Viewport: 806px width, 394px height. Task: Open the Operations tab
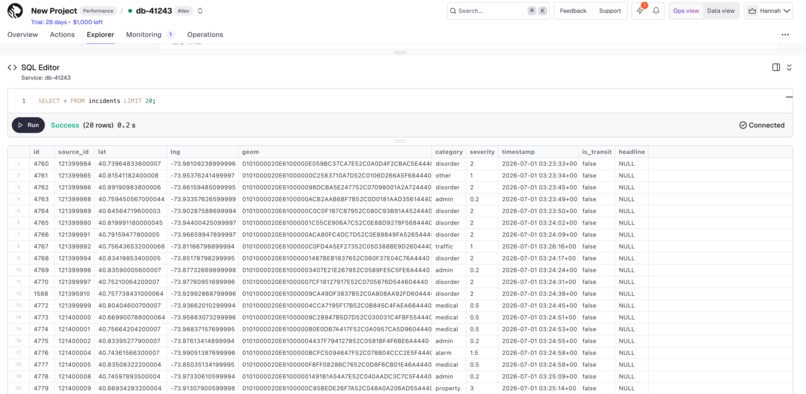[205, 34]
